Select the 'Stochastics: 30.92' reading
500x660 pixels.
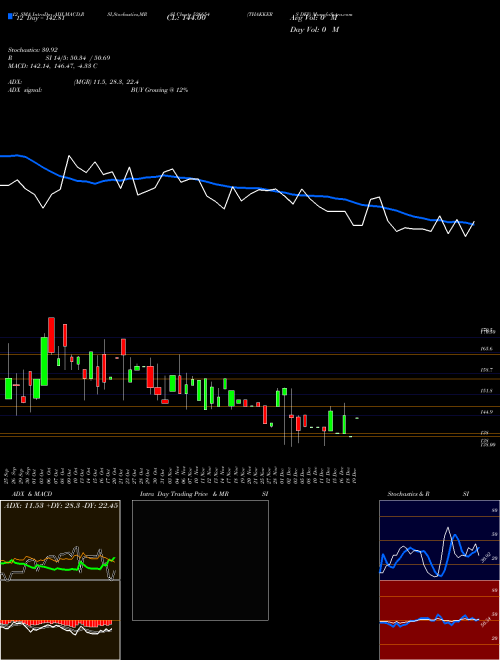33,50
